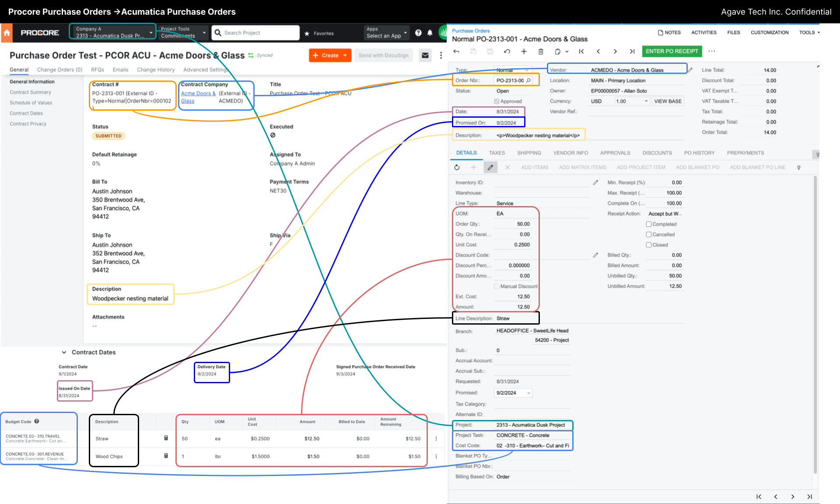
Task: Click the Acumatica delete trash icon
Action: point(541,52)
